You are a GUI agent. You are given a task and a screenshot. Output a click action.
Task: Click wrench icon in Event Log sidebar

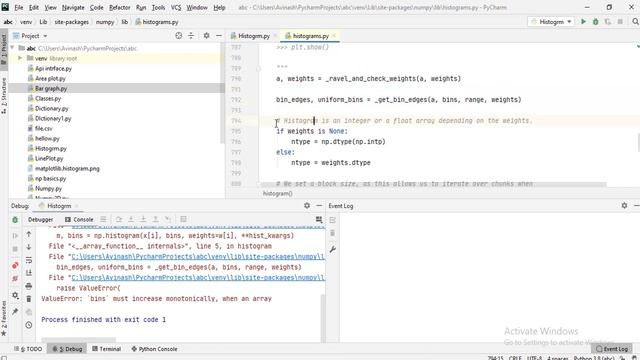pos(332,249)
